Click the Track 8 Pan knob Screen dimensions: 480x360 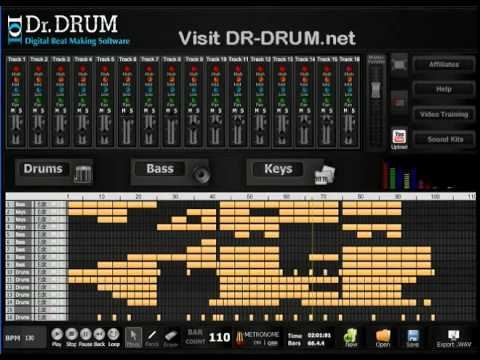(x=171, y=100)
